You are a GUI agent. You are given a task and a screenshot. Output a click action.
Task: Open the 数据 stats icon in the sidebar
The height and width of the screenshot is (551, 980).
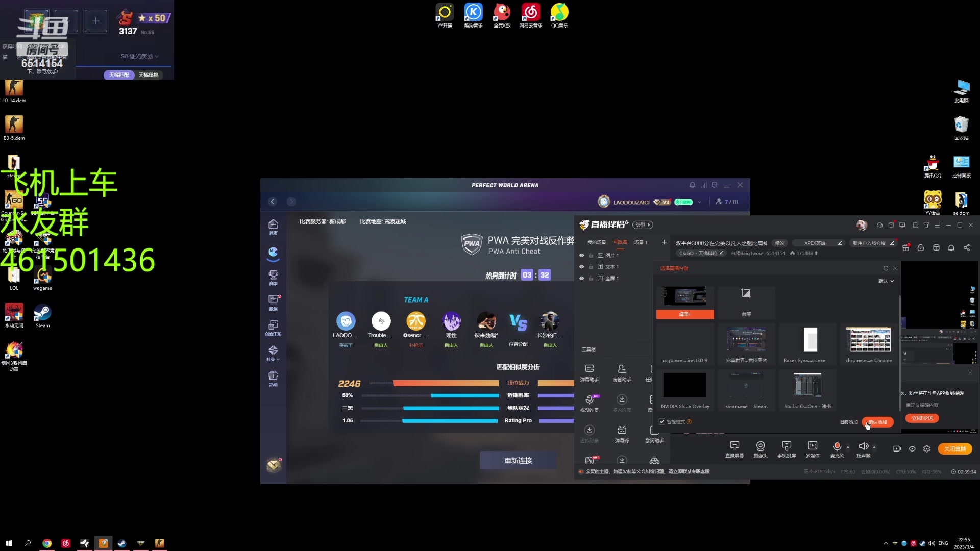273,303
